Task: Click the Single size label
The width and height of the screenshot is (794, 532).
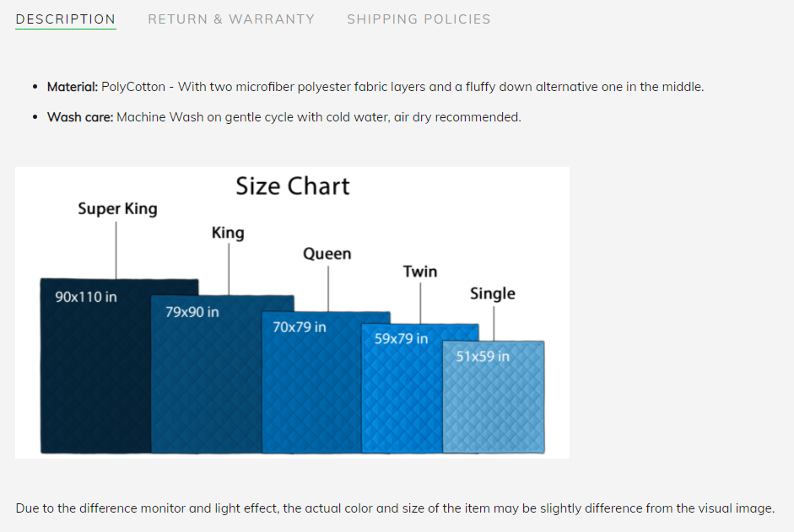Action: pyautogui.click(x=493, y=293)
